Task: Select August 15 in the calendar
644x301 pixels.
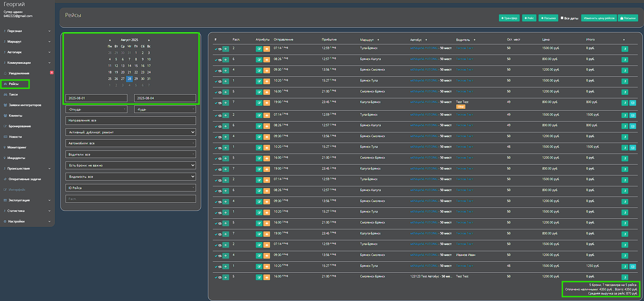Action: pos(136,66)
